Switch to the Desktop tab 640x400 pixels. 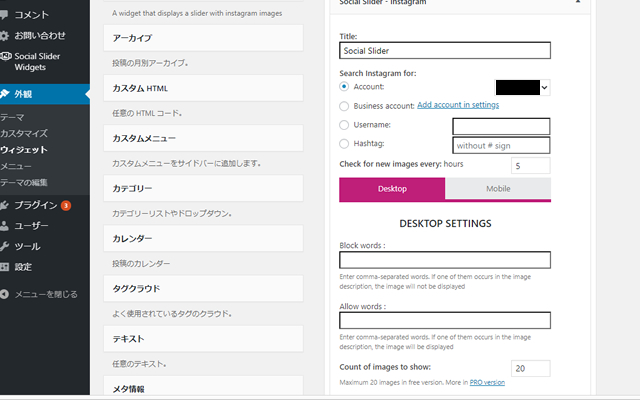392,189
